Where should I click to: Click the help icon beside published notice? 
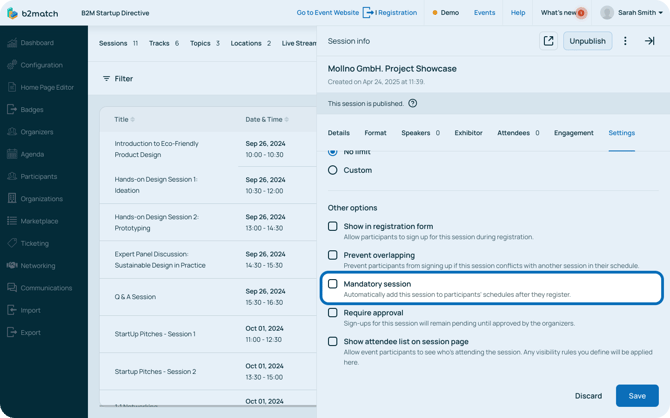click(413, 103)
